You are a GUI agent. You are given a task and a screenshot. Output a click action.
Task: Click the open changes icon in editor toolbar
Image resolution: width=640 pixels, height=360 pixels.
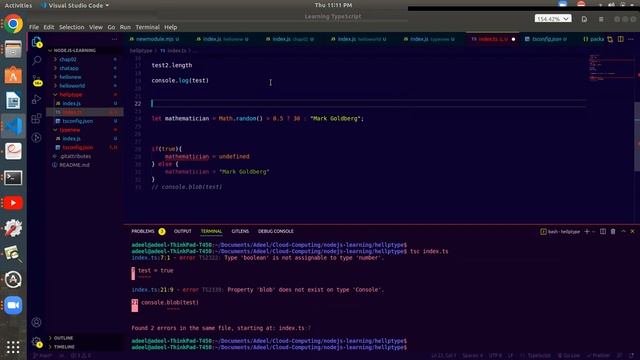[x=610, y=39]
